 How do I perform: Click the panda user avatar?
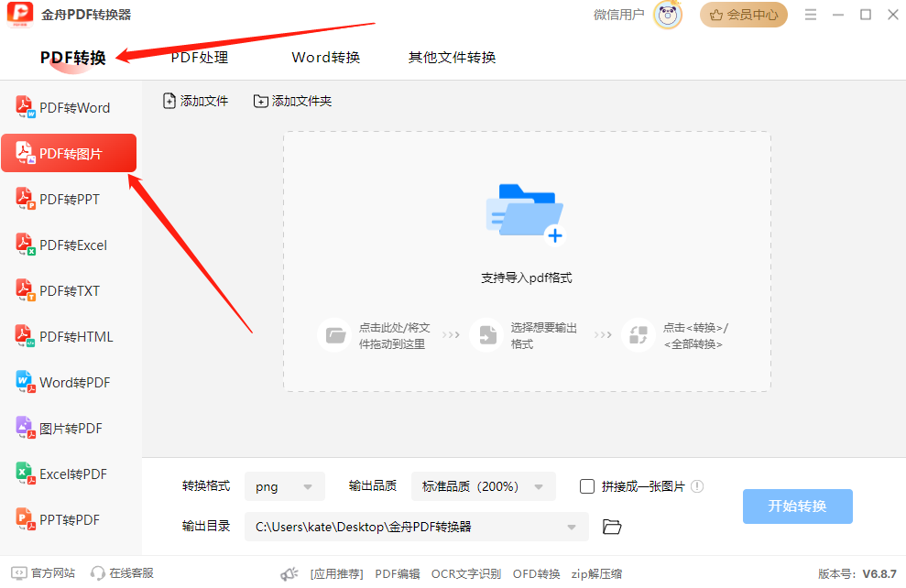click(668, 15)
